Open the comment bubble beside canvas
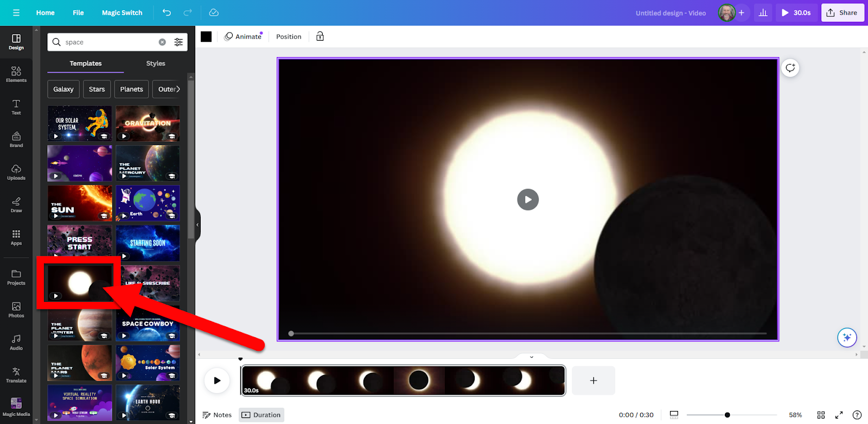The width and height of the screenshot is (868, 424). [x=790, y=68]
